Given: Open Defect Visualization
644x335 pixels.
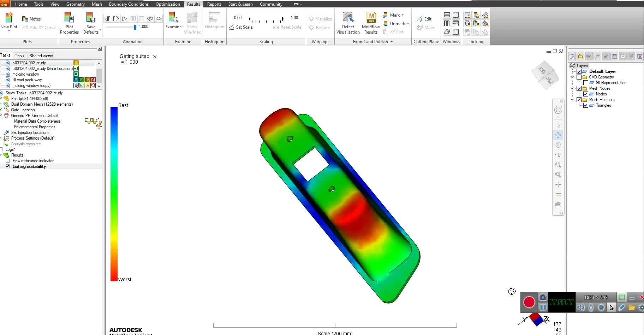Looking at the screenshot, I should 348,23.
